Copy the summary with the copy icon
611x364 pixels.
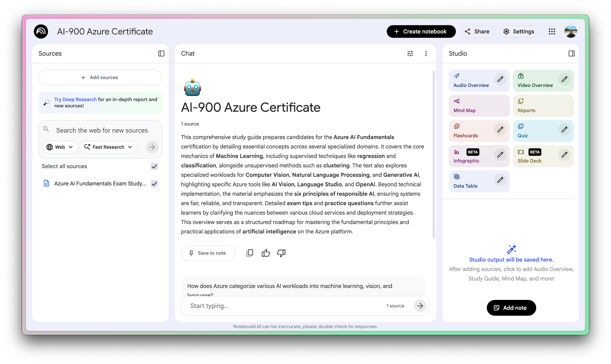click(x=250, y=253)
